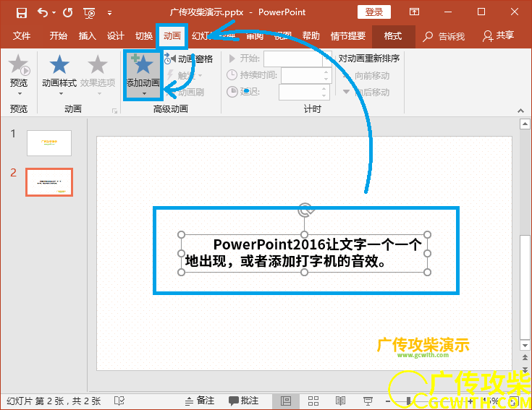Click vertical scrollbar up arrow
Viewport: 532px width, 410px height.
point(525,124)
